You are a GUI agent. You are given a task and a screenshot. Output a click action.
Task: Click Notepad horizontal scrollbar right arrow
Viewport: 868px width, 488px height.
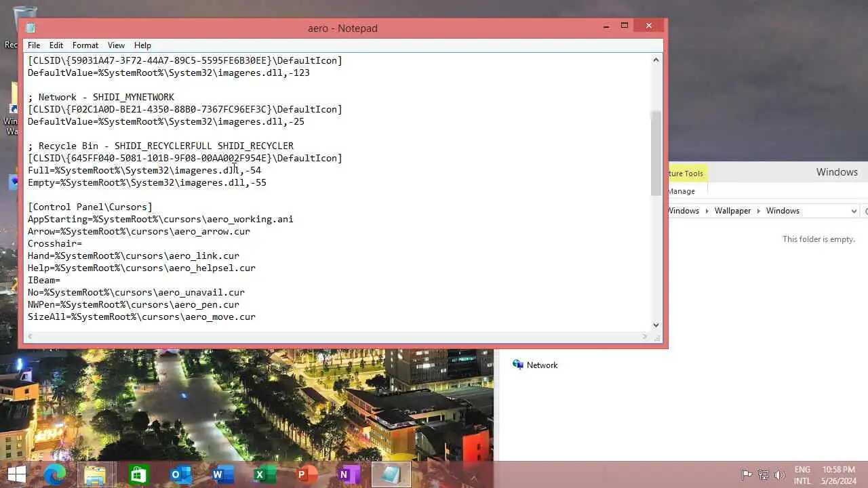644,336
